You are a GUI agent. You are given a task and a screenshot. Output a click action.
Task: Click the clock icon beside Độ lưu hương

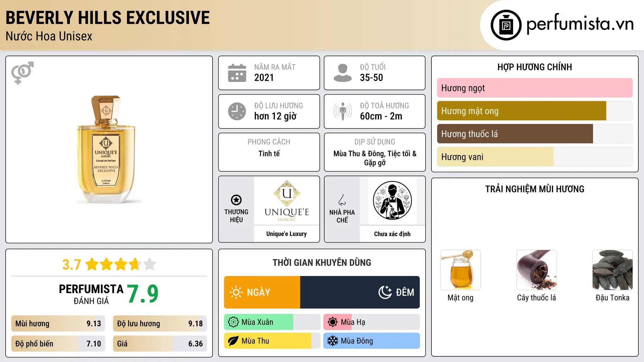pyautogui.click(x=237, y=111)
